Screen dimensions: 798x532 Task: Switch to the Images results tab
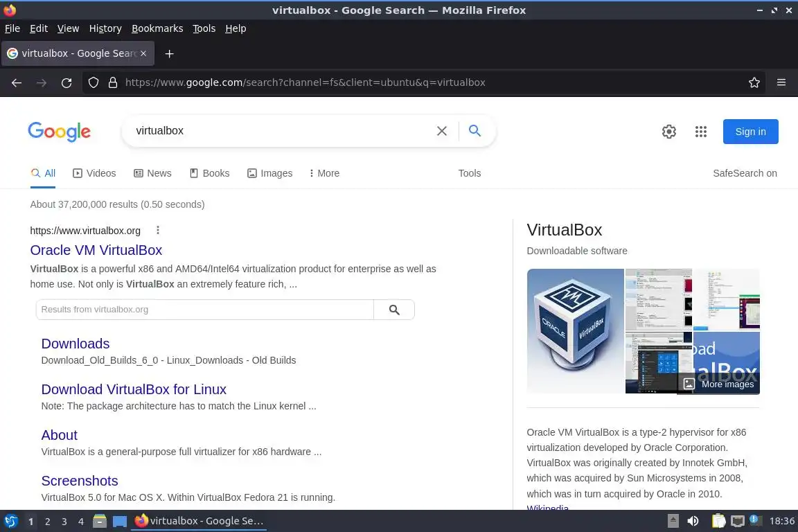click(269, 173)
